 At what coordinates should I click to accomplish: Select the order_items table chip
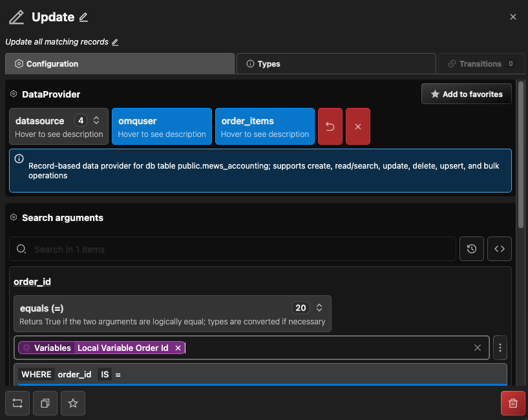pyautogui.click(x=265, y=126)
